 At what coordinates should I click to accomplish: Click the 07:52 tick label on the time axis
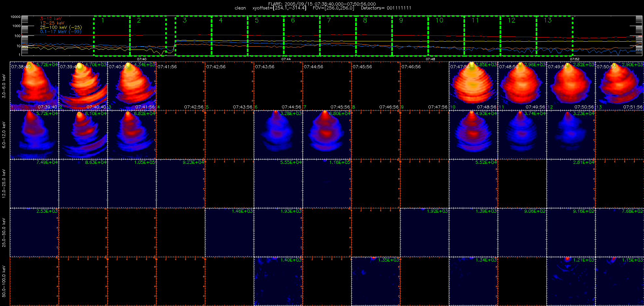[x=575, y=59]
